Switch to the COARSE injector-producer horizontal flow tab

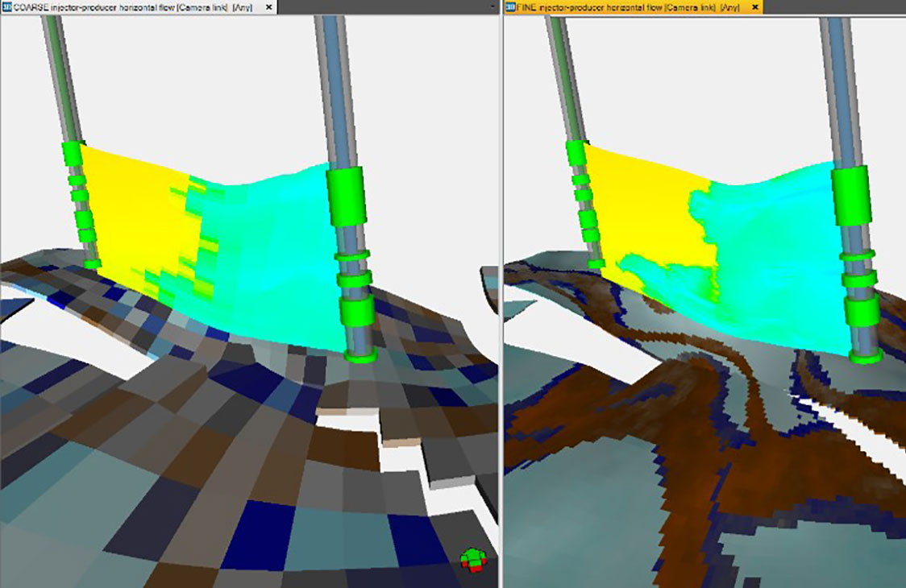[x=138, y=7]
